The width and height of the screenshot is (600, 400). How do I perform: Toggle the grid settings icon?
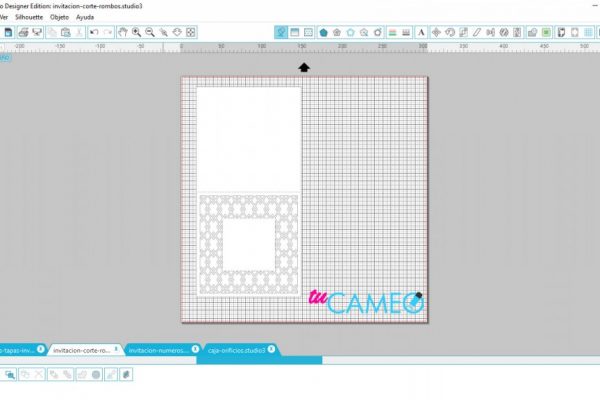pos(589,33)
